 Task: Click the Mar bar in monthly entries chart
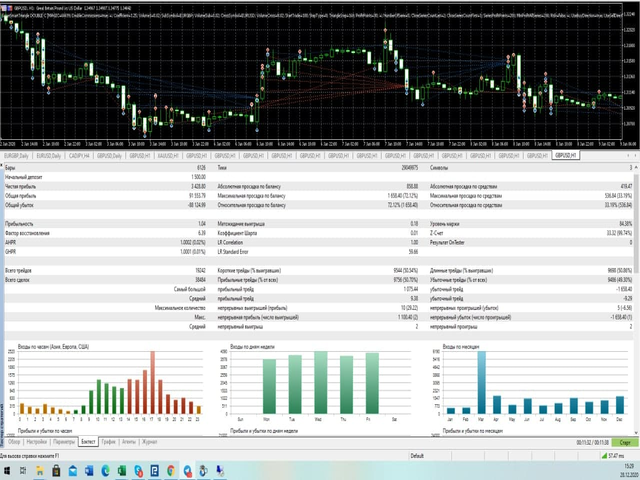482,382
